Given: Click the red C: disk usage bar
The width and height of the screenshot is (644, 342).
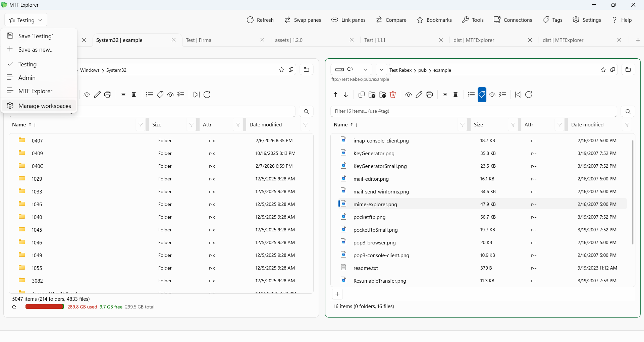Looking at the screenshot, I should click(45, 306).
